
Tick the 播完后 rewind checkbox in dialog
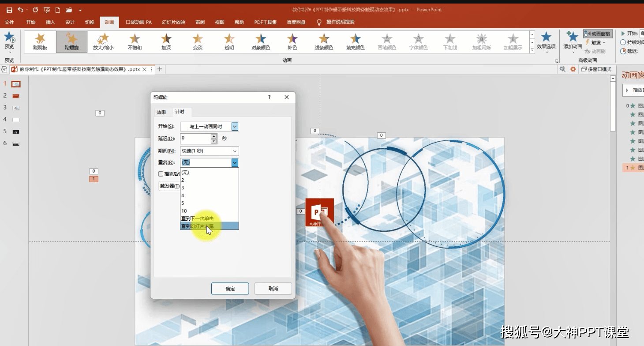(161, 174)
